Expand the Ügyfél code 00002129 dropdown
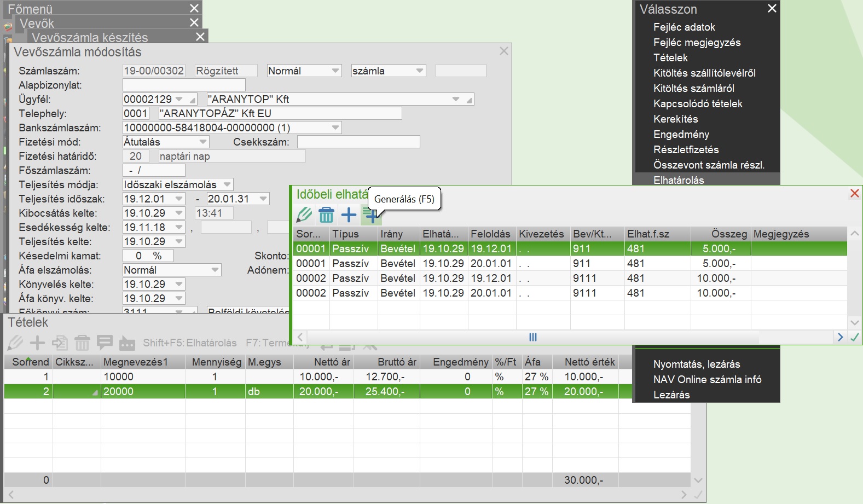863x504 pixels. tap(179, 99)
